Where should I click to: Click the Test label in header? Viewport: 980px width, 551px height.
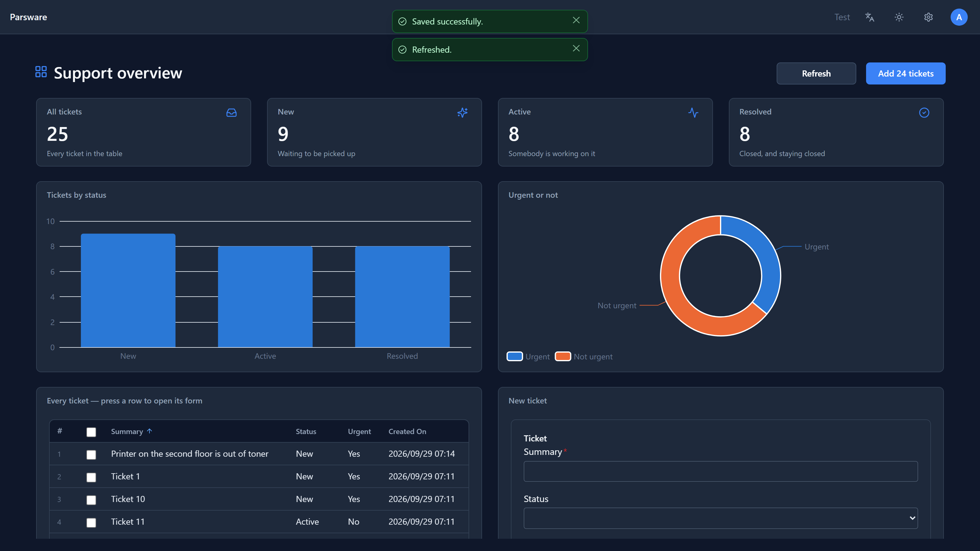pos(842,17)
